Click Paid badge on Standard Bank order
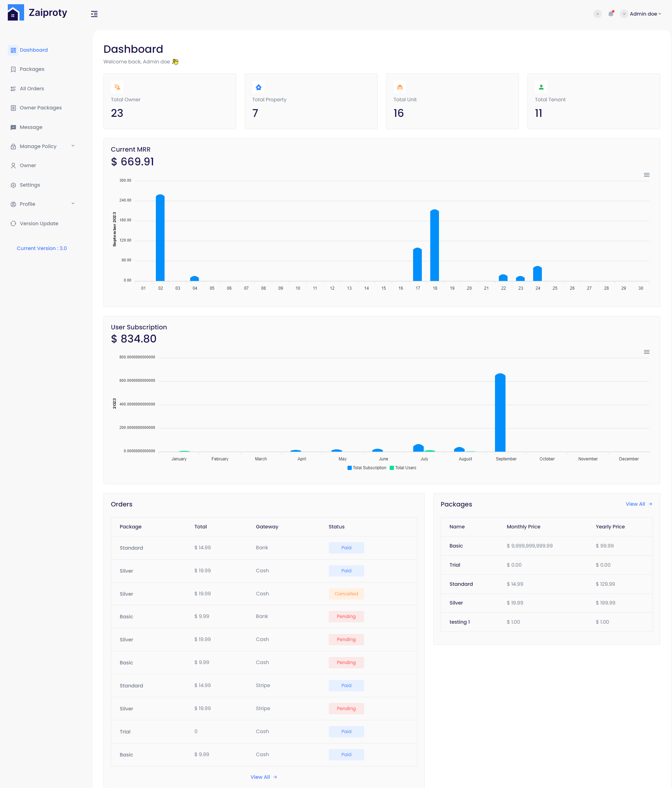The width and height of the screenshot is (672, 788). [x=346, y=548]
